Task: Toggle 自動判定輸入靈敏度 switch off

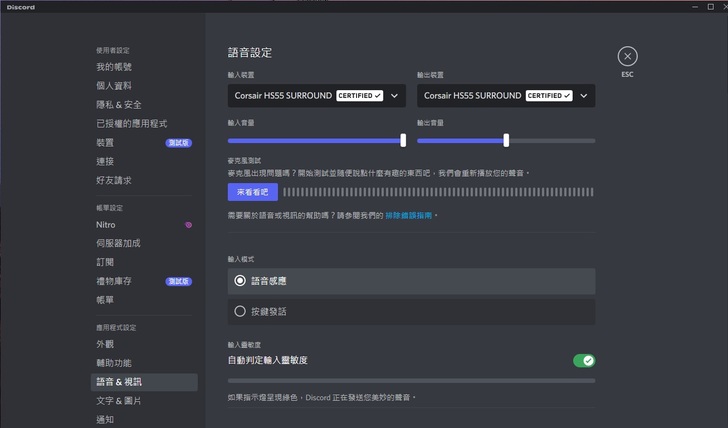Action: [583, 360]
